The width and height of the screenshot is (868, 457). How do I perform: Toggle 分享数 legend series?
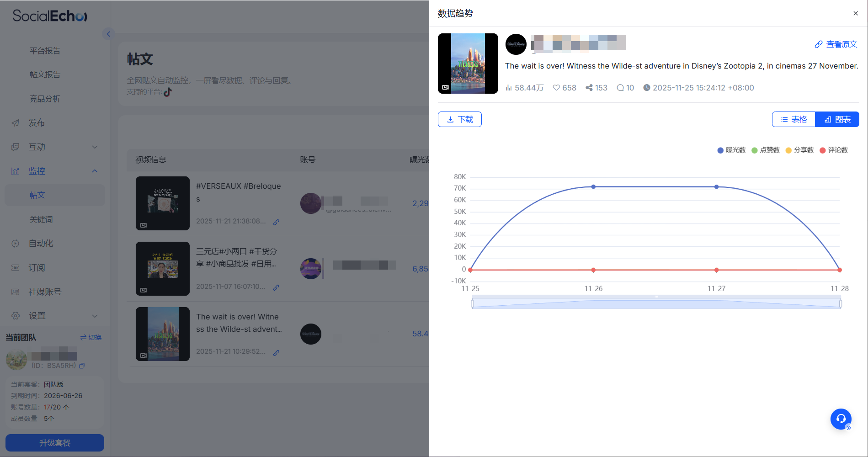click(799, 150)
